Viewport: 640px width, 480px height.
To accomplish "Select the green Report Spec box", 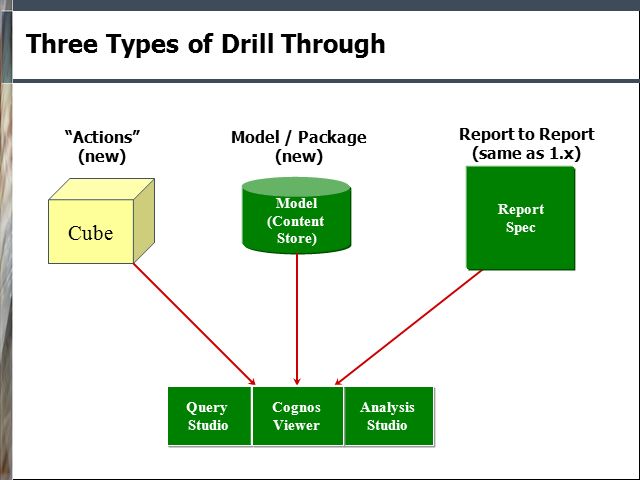I will coord(521,218).
